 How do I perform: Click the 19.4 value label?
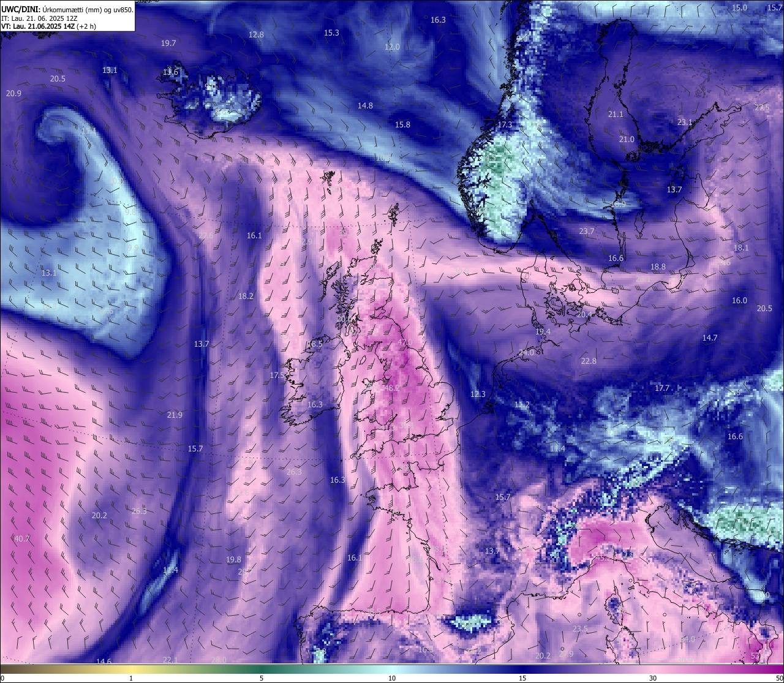[543, 332]
